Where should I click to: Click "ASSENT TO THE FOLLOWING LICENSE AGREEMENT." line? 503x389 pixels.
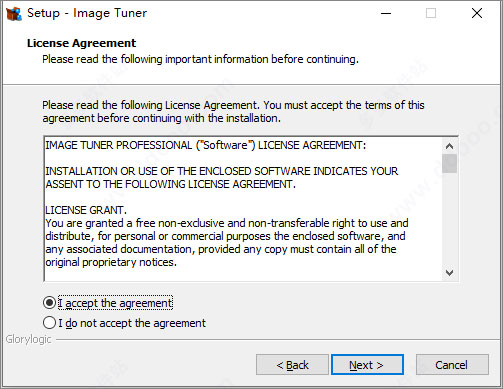pos(170,184)
